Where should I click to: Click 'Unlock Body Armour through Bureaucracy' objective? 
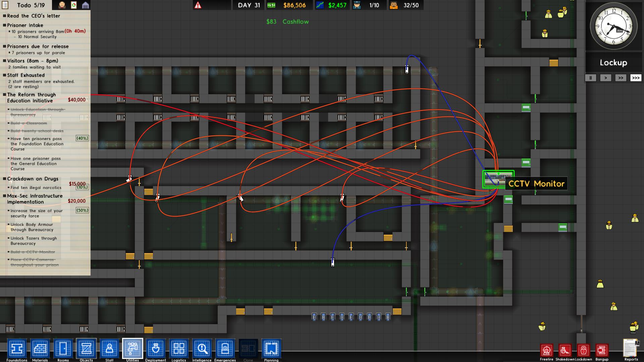pyautogui.click(x=32, y=227)
